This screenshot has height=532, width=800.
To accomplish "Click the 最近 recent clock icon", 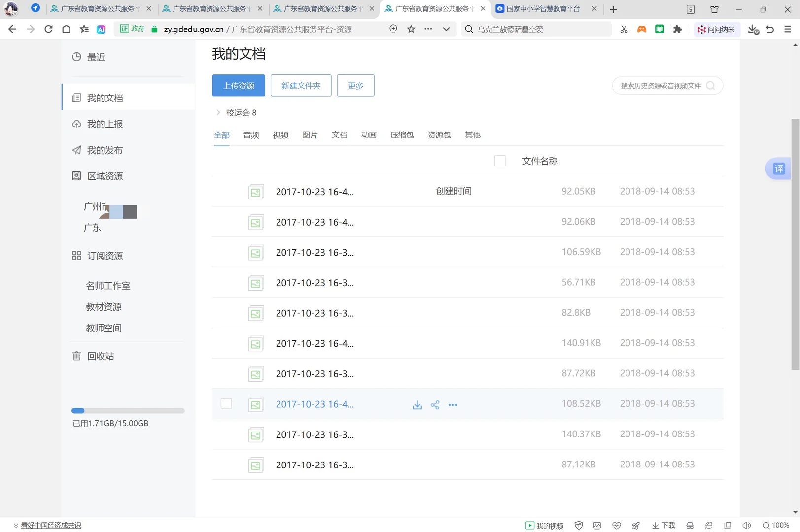I will pyautogui.click(x=76, y=57).
